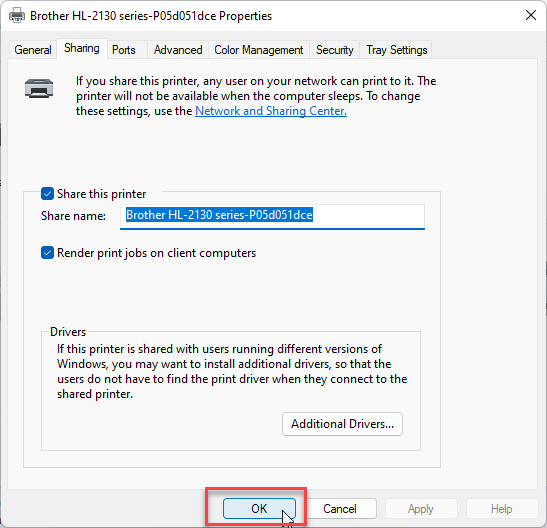Open the Color Management tab
The image size is (547, 528).
pos(258,50)
